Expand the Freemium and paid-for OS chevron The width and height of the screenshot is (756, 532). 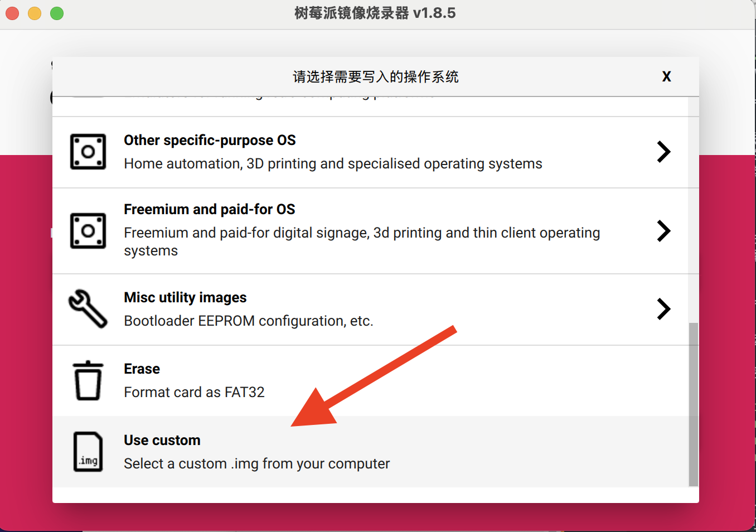(x=664, y=230)
